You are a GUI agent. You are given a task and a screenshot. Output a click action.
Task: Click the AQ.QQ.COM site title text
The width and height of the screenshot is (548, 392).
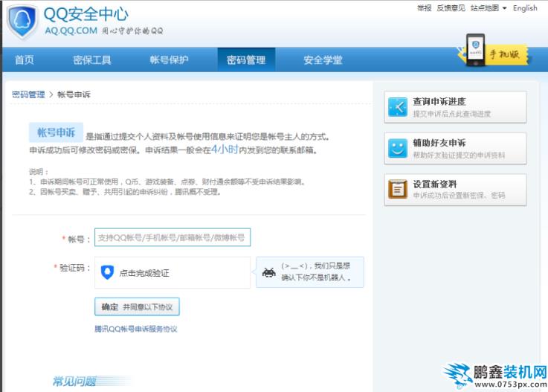pyautogui.click(x=71, y=30)
